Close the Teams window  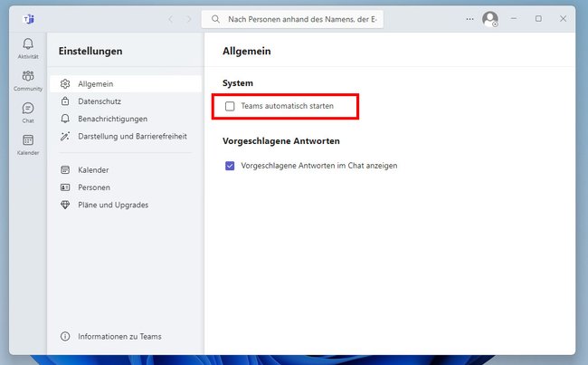coord(563,18)
